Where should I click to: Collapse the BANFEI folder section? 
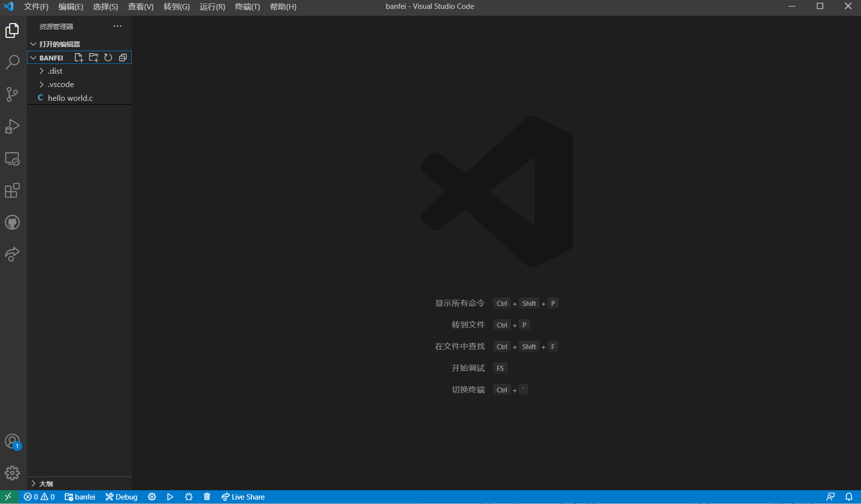[x=33, y=58]
